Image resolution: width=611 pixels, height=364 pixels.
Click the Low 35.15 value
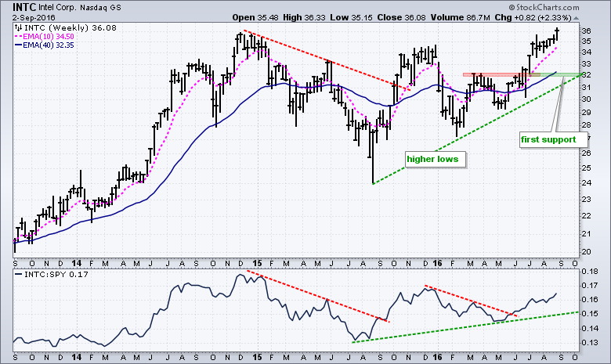coord(351,17)
